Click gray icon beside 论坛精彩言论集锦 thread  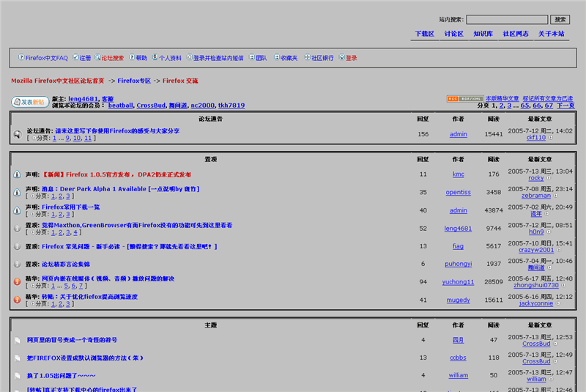[17, 265]
